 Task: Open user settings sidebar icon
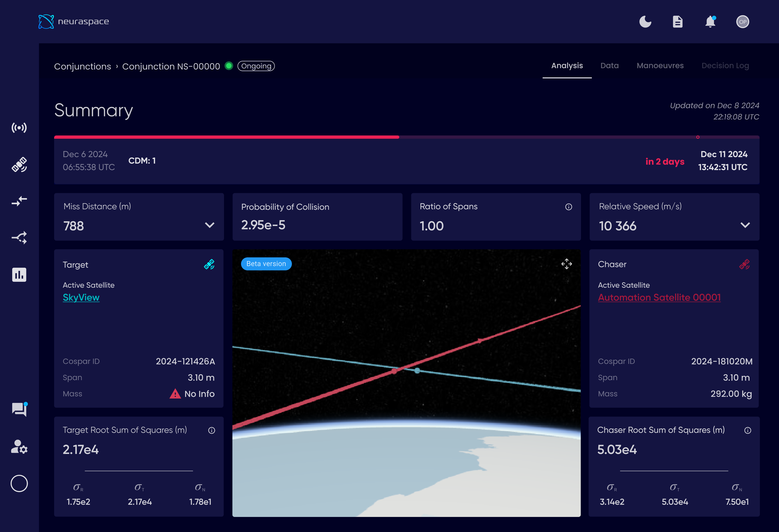click(19, 447)
